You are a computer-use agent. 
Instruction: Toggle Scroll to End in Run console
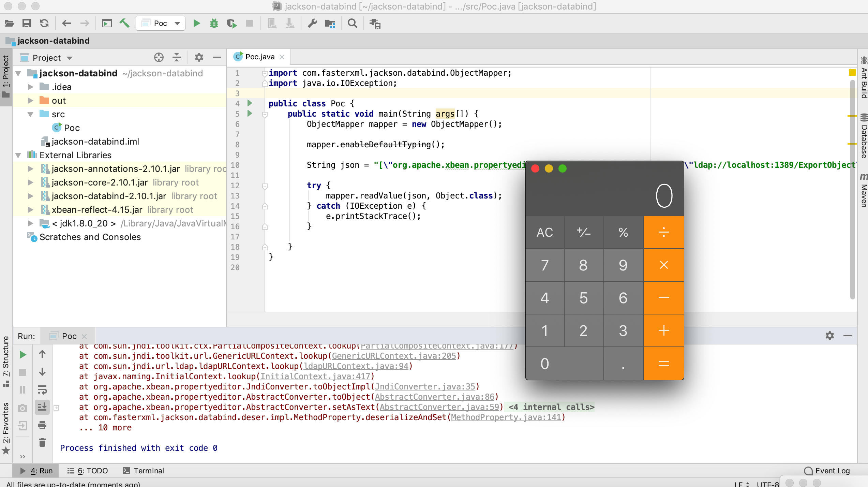42,407
